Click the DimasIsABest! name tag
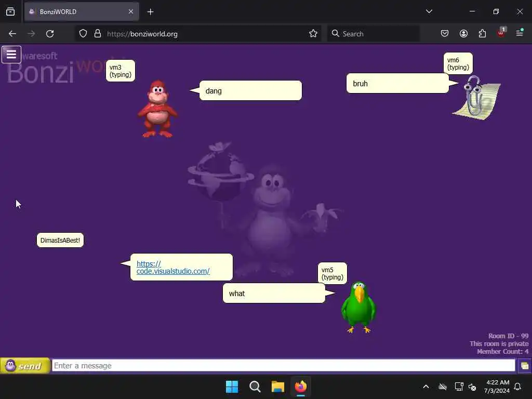This screenshot has width=532, height=399. tap(60, 240)
